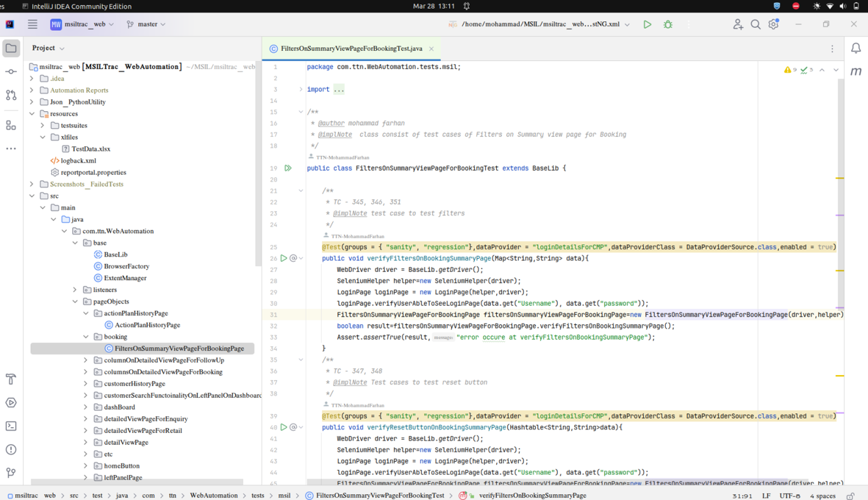The image size is (868, 500).
Task: Open the Problems tool window
Action: click(10, 449)
